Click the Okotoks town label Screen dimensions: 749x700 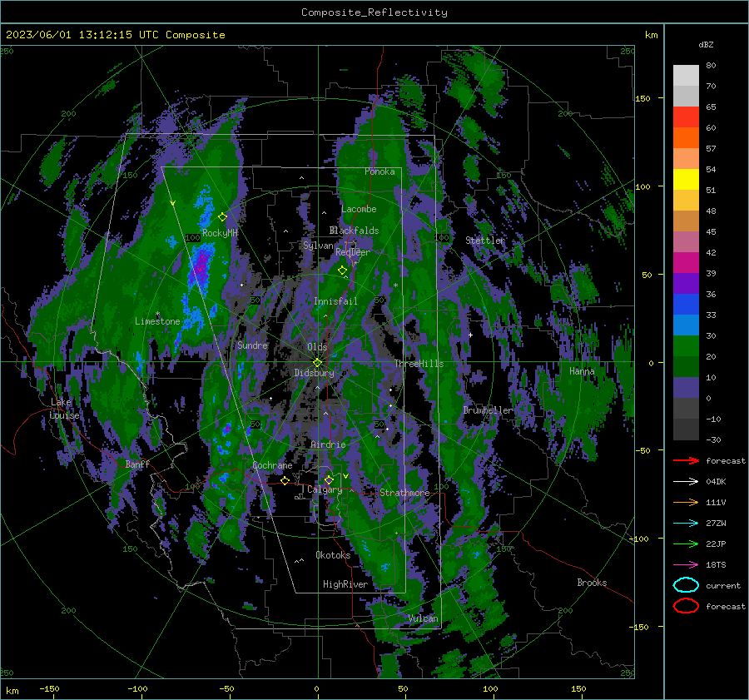tap(333, 555)
